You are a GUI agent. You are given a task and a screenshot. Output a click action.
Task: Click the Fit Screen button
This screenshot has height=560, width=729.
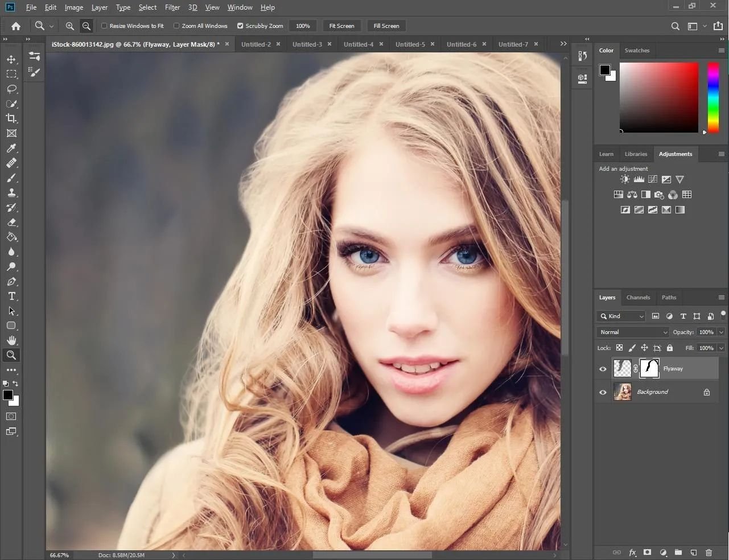click(x=341, y=26)
